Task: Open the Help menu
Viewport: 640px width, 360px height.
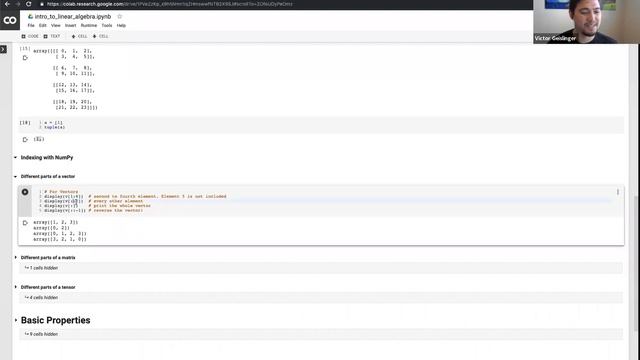Action: (121, 25)
